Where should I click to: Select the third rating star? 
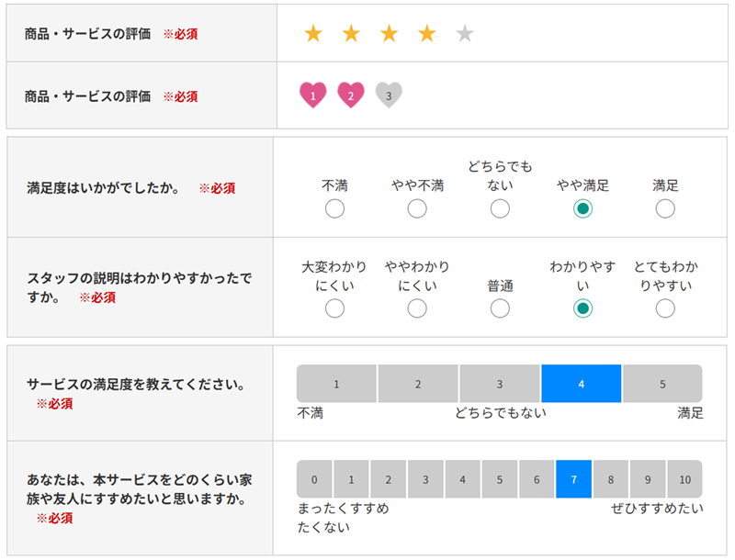tap(389, 34)
